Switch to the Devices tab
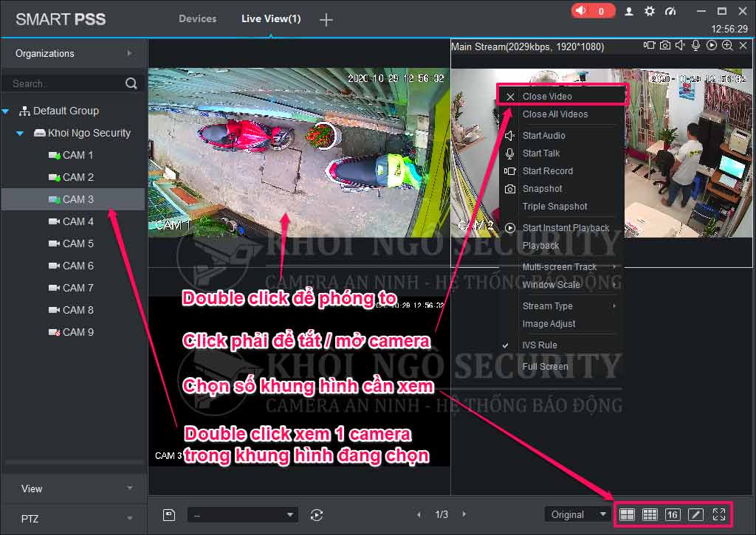This screenshot has width=756, height=535. 198,18
